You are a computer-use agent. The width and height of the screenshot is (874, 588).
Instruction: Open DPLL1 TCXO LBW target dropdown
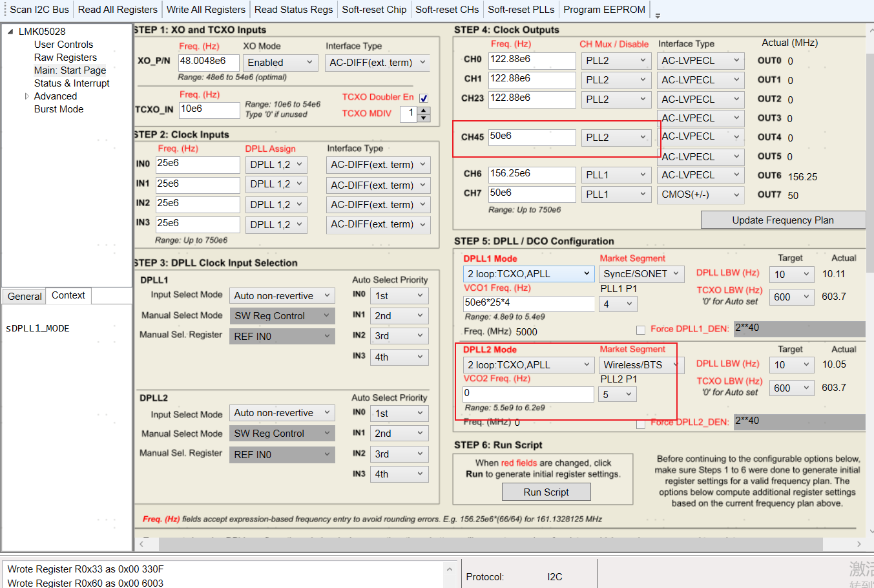click(x=791, y=297)
